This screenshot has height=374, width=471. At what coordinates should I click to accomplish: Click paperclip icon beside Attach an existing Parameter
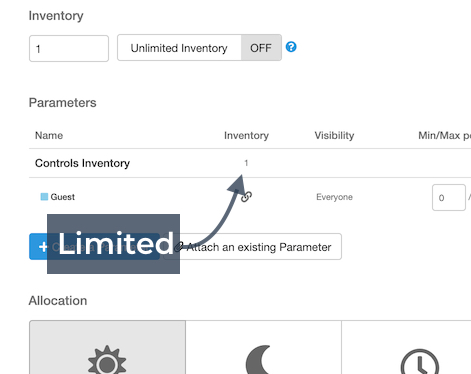(179, 247)
